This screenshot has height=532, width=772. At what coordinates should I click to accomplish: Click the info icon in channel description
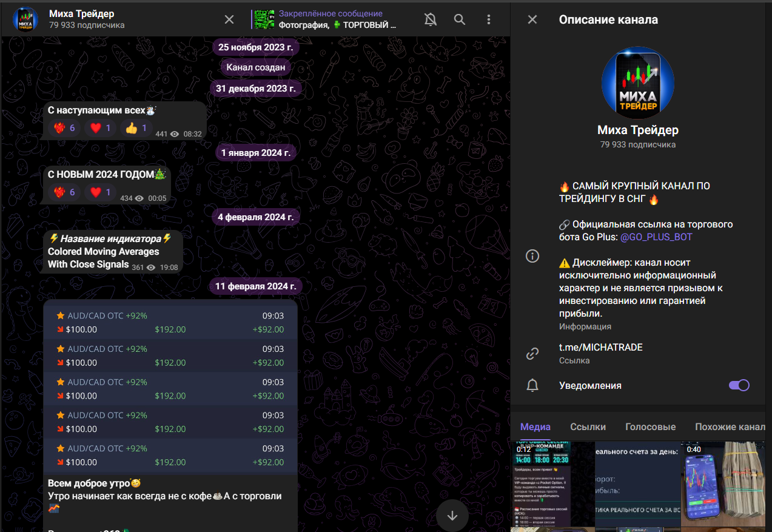[x=532, y=256]
